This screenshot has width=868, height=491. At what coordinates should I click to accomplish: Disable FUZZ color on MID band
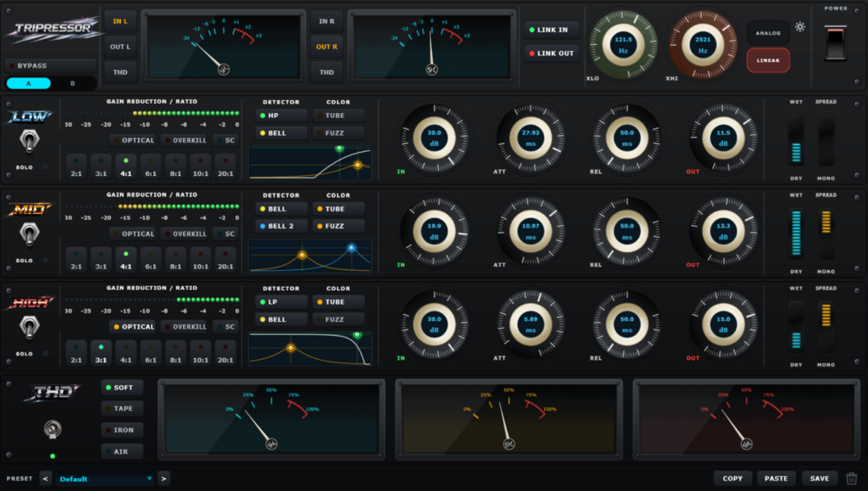pos(339,226)
